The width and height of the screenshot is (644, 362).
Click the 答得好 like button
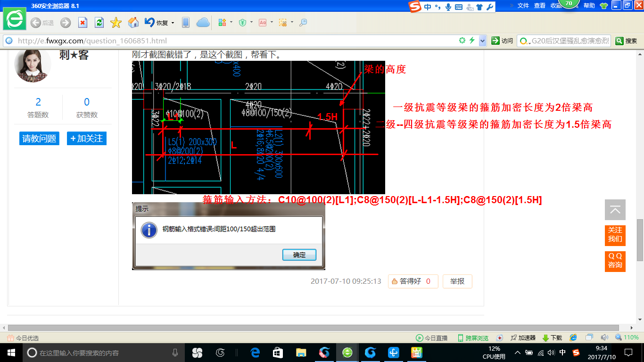413,281
